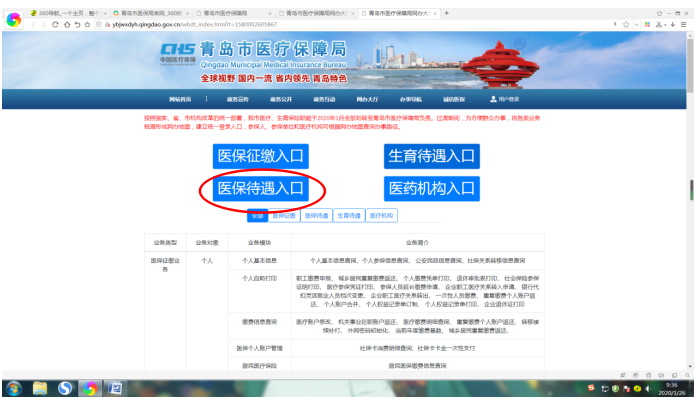Go to the browser home page icon
This screenshot has width=695, height=399.
point(67,24)
